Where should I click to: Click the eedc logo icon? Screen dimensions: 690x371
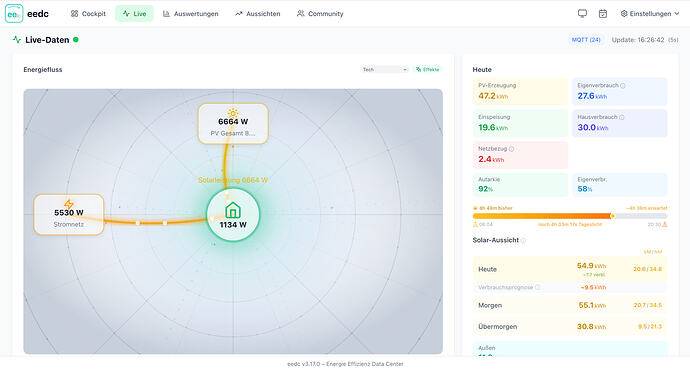14,14
